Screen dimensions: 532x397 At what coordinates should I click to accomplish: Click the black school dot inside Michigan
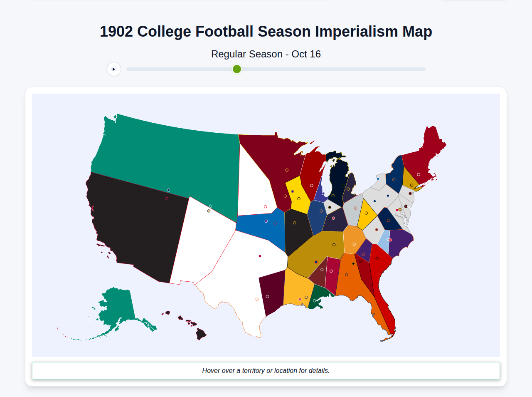click(343, 185)
